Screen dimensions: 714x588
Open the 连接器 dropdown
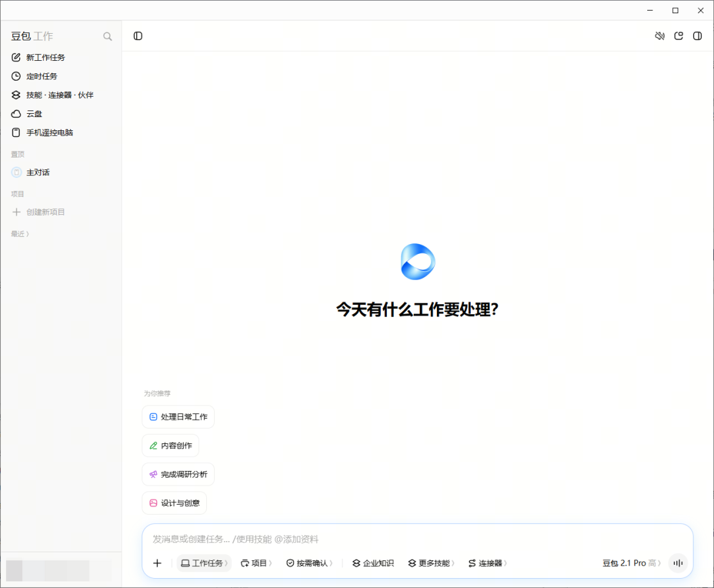coord(487,563)
